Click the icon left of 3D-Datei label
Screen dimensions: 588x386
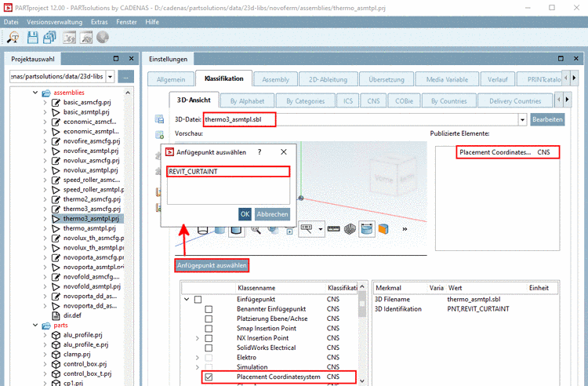159,119
